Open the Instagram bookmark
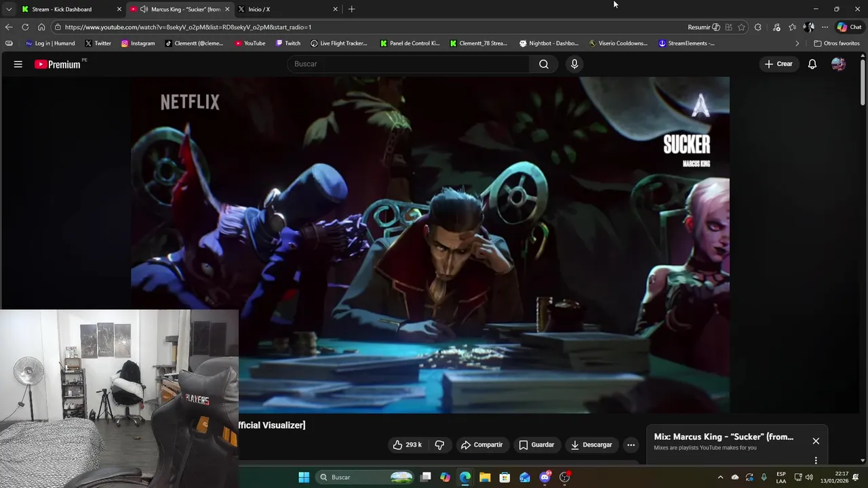The height and width of the screenshot is (488, 868). (x=138, y=43)
